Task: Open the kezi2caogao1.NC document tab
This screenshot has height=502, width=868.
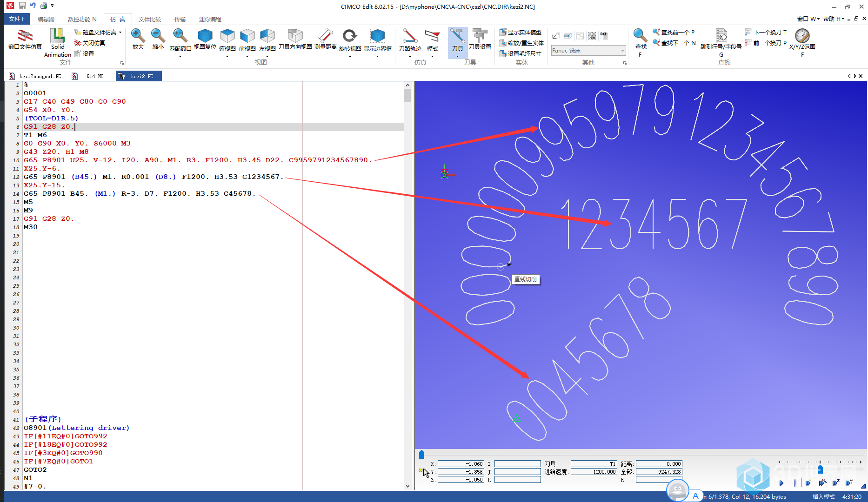Action: click(35, 76)
